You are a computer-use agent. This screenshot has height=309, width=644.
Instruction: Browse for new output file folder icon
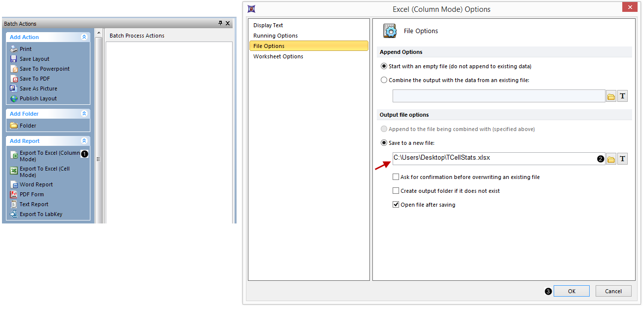coord(611,159)
